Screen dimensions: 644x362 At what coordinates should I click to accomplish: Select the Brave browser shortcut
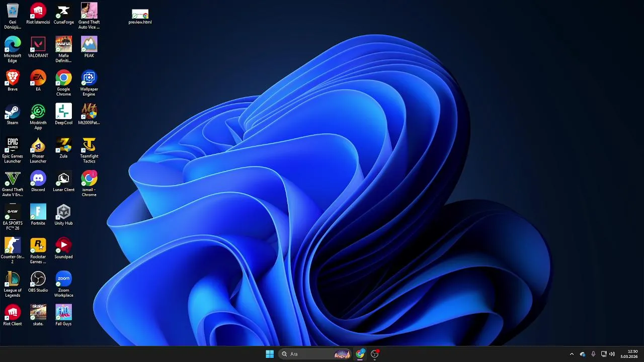tap(13, 81)
